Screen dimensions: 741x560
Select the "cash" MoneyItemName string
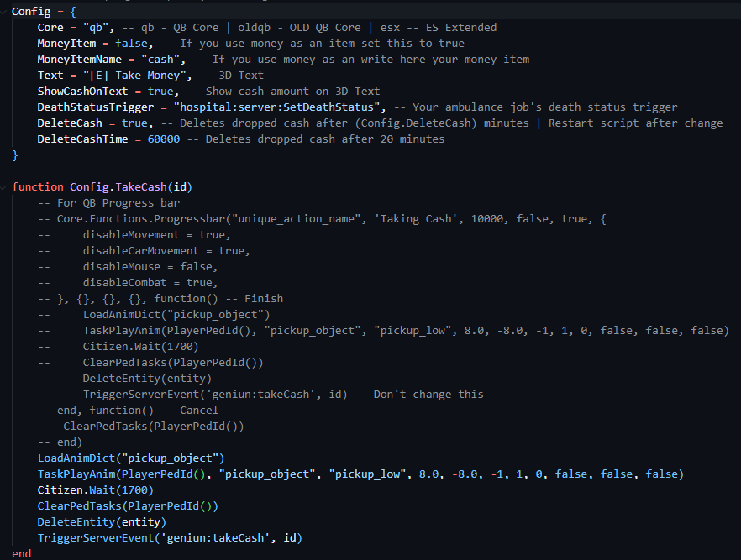(x=160, y=60)
